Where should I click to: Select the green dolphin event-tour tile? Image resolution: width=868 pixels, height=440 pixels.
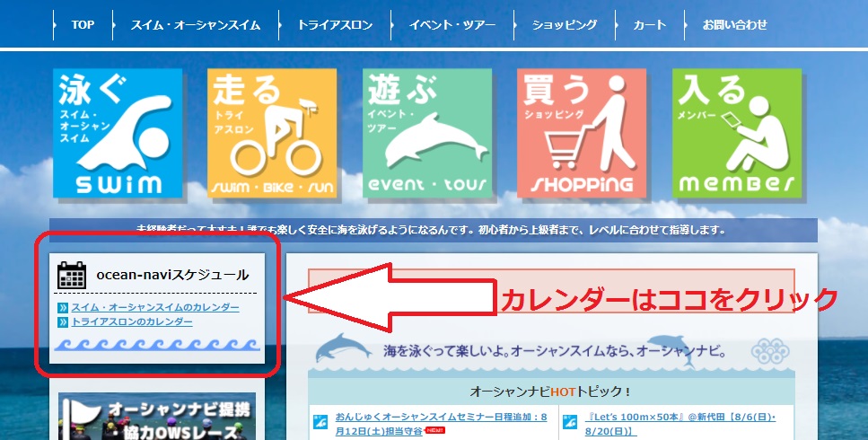pyautogui.click(x=427, y=132)
